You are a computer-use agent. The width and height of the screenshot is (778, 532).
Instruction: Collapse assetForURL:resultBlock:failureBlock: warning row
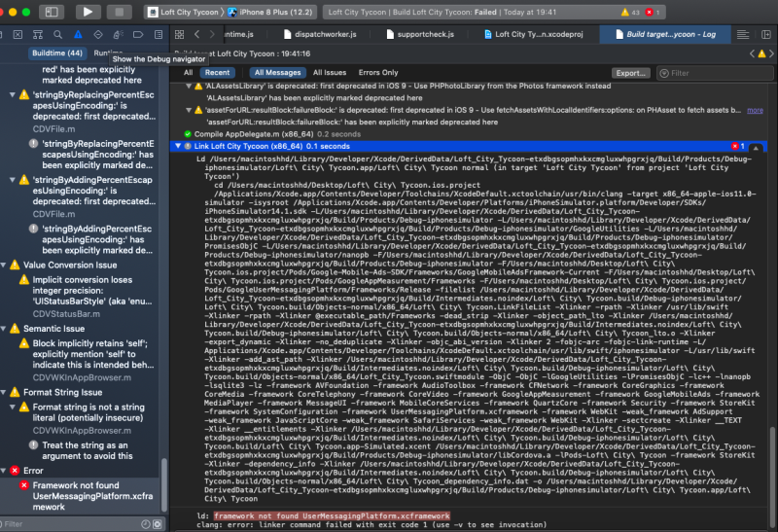pyautogui.click(x=188, y=110)
